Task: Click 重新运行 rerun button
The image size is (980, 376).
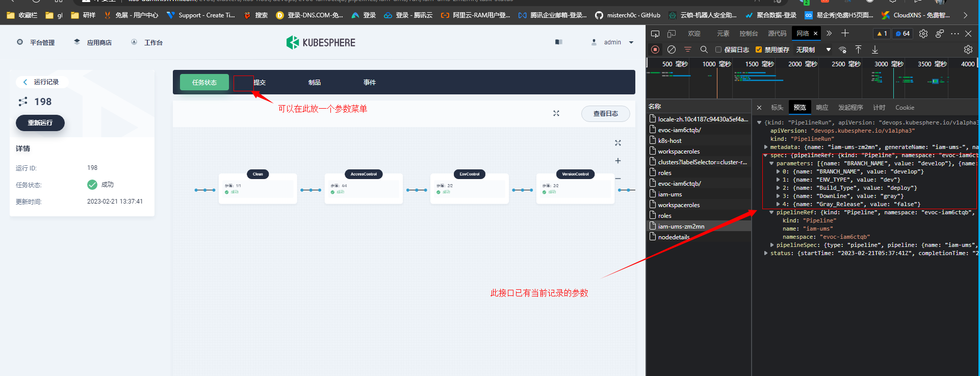Action: [40, 123]
